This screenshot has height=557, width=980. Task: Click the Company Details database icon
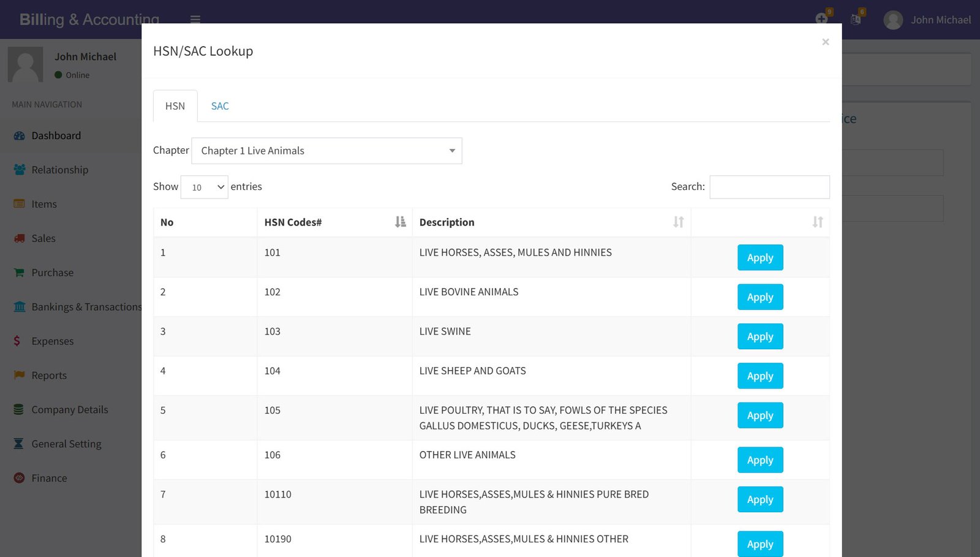[19, 409]
